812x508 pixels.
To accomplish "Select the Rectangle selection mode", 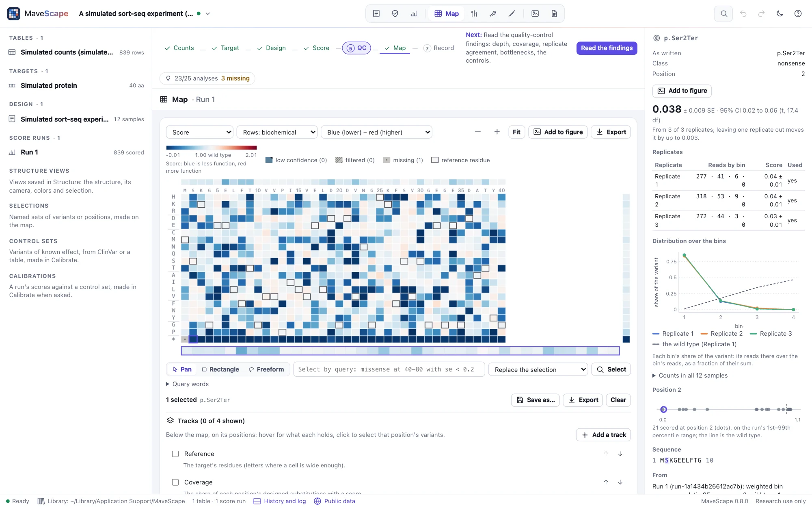I will tap(220, 369).
